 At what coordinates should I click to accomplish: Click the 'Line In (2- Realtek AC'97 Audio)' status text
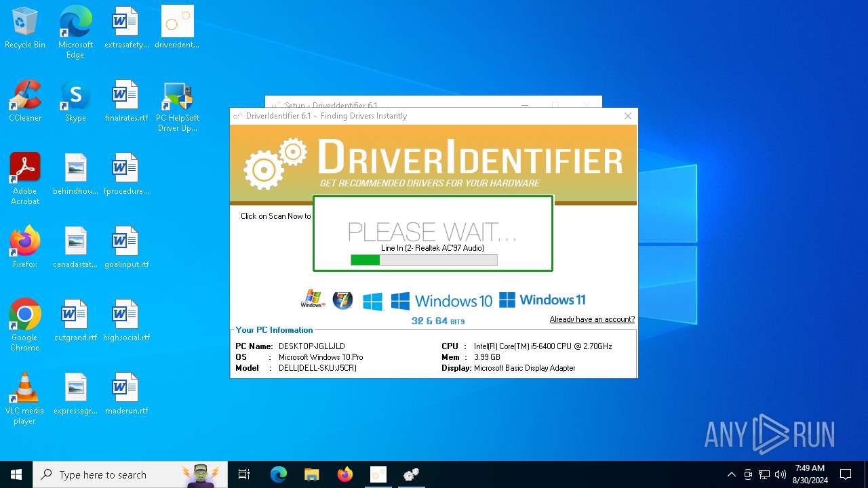(433, 248)
